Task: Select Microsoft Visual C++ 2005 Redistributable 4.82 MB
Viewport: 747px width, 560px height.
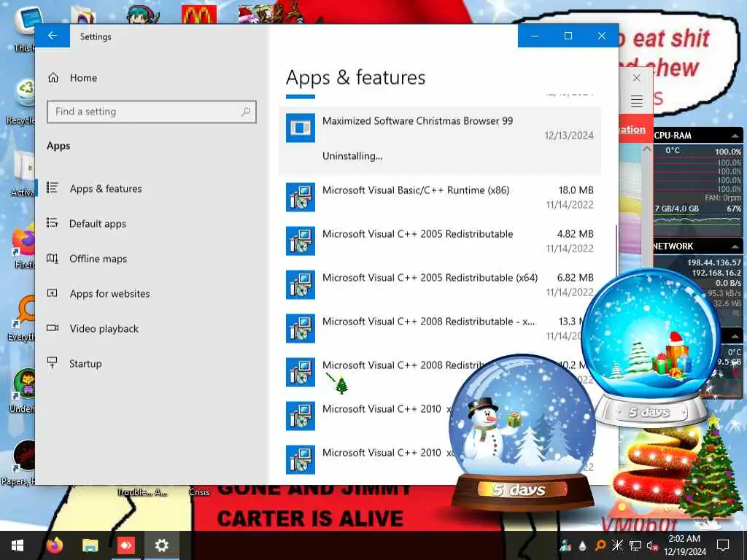Action: pos(440,241)
